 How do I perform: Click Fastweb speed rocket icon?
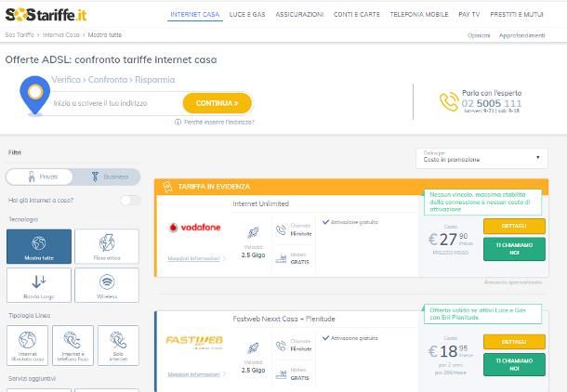(x=253, y=348)
